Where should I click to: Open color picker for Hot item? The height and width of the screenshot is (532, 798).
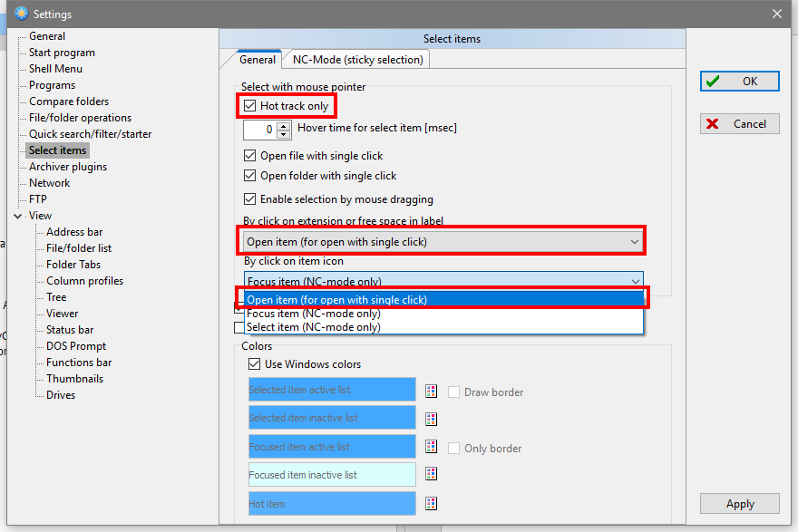click(432, 503)
